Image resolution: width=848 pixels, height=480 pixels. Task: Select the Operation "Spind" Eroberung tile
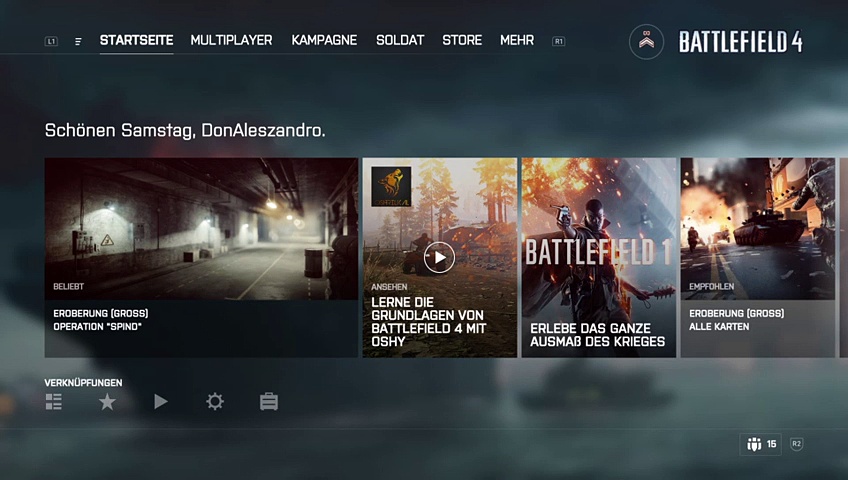(x=201, y=257)
